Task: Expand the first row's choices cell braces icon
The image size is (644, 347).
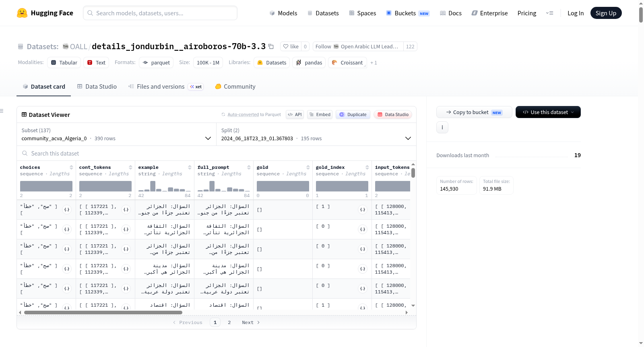Action: coord(67,210)
